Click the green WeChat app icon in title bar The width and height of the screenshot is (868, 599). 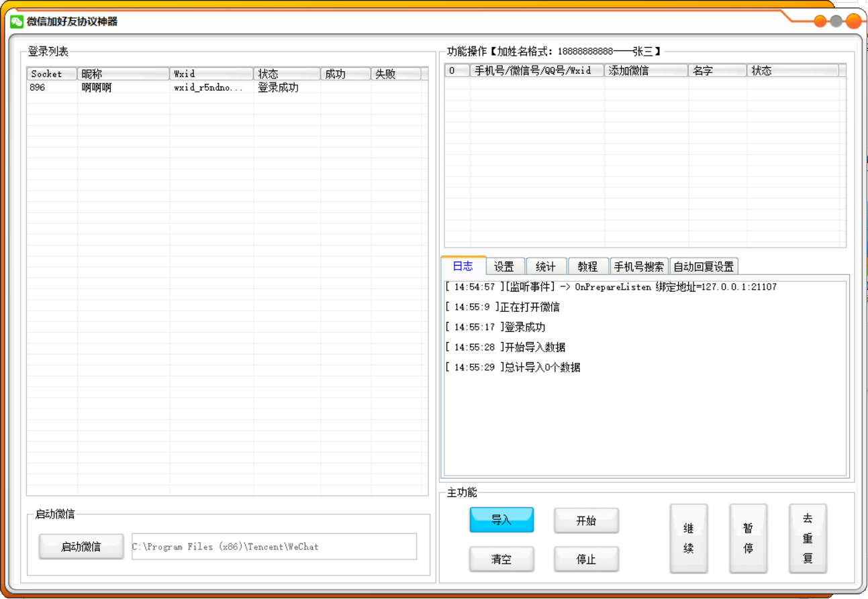pyautogui.click(x=17, y=21)
